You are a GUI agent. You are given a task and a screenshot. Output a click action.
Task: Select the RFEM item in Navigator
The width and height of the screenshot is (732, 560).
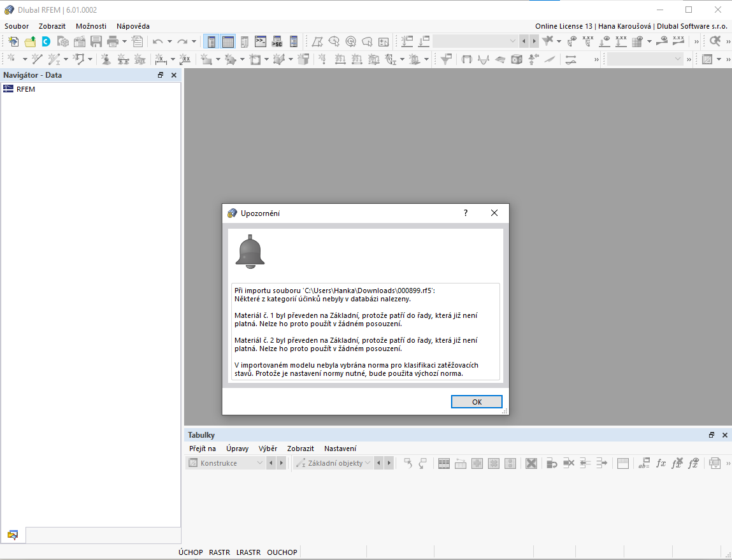[25, 89]
